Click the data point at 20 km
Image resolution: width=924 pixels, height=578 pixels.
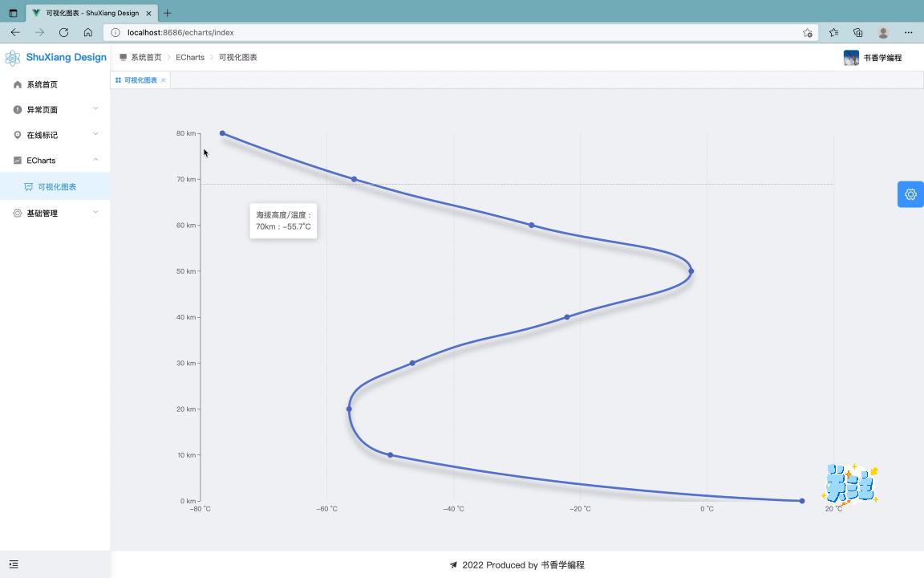pos(349,409)
